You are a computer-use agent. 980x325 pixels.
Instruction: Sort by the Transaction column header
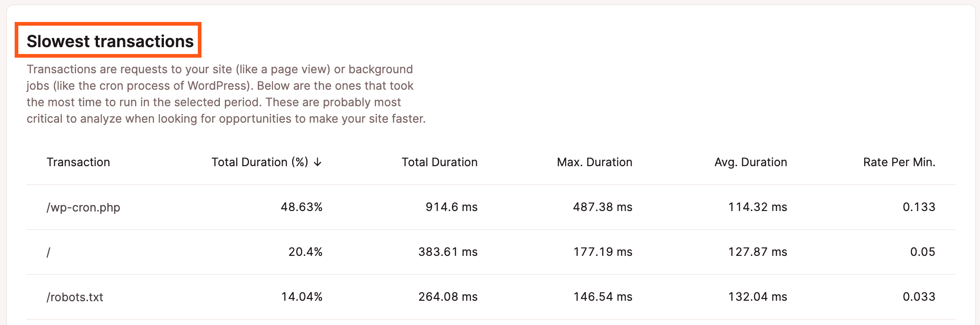point(78,162)
